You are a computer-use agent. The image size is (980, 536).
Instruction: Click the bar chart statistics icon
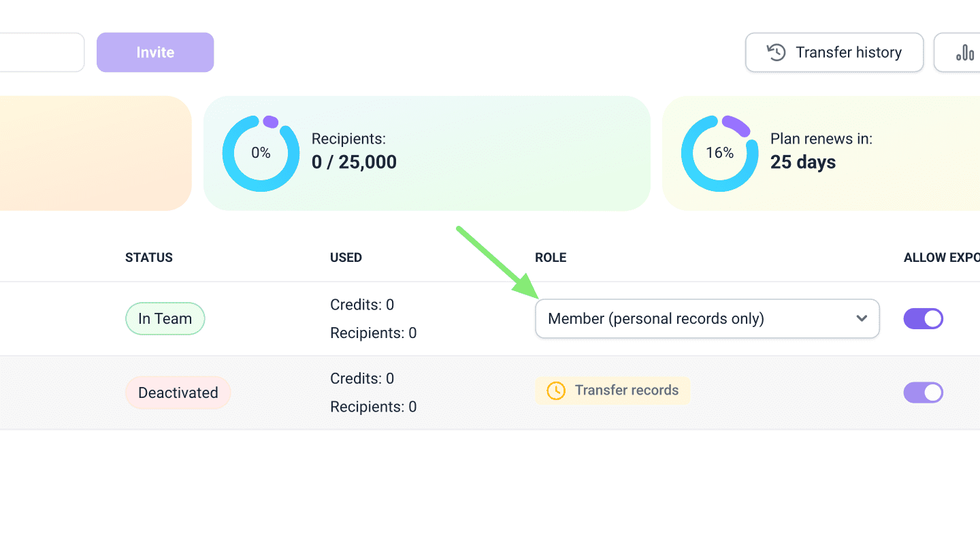[965, 52]
